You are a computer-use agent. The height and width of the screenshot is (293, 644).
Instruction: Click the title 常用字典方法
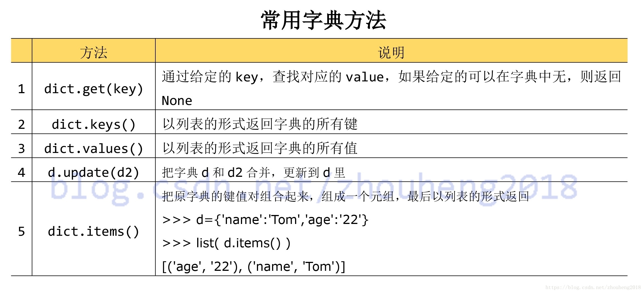point(323,20)
